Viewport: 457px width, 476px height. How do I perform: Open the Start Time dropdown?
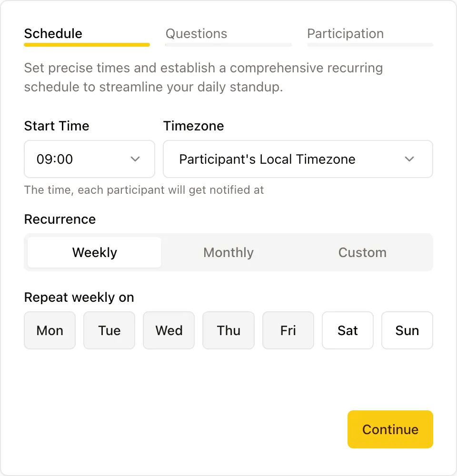point(89,159)
